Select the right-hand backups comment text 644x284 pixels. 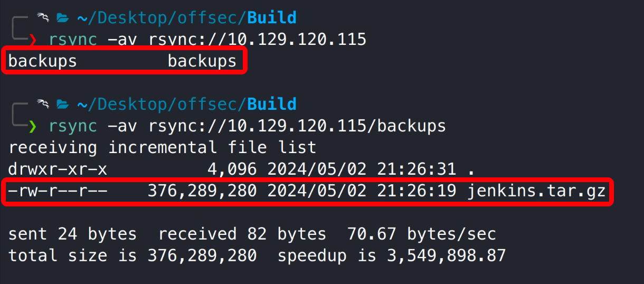(202, 61)
